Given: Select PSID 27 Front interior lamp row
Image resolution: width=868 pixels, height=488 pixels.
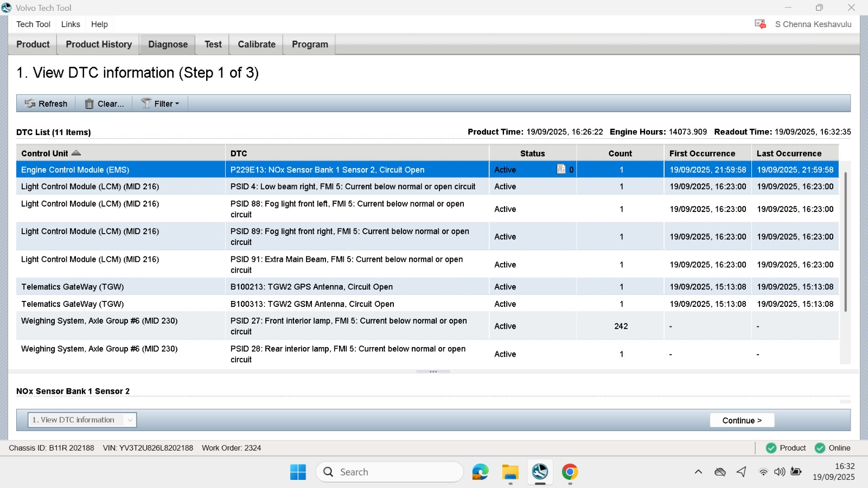Looking at the screenshot, I should (427, 326).
